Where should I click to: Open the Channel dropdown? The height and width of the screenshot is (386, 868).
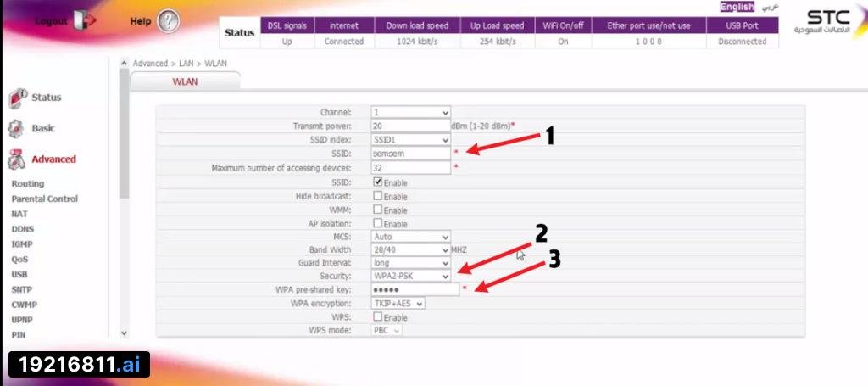(x=411, y=112)
